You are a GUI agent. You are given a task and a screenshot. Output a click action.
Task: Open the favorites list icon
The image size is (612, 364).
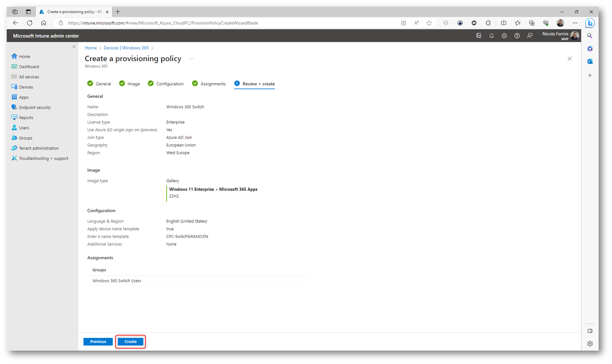pos(518,23)
